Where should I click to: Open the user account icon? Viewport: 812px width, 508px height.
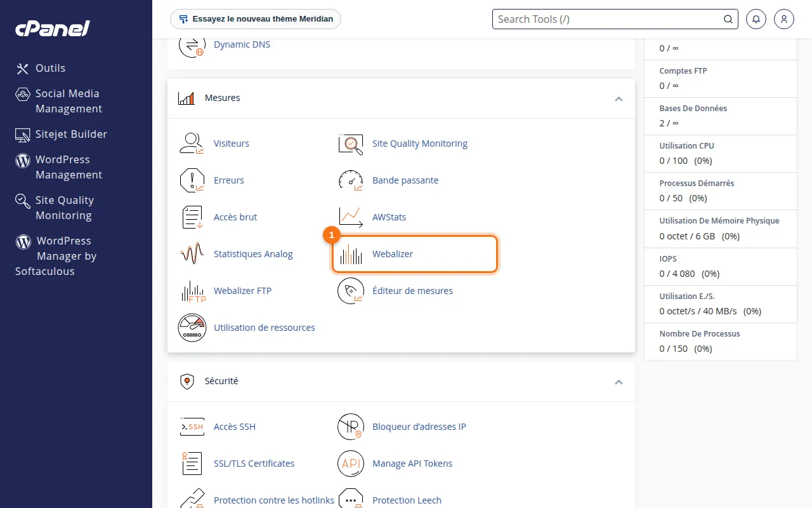pos(784,19)
